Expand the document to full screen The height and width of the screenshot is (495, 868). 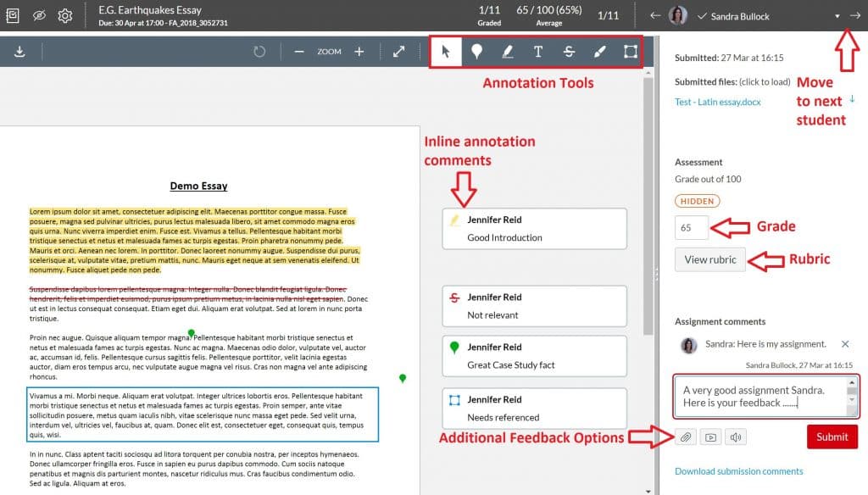[398, 52]
